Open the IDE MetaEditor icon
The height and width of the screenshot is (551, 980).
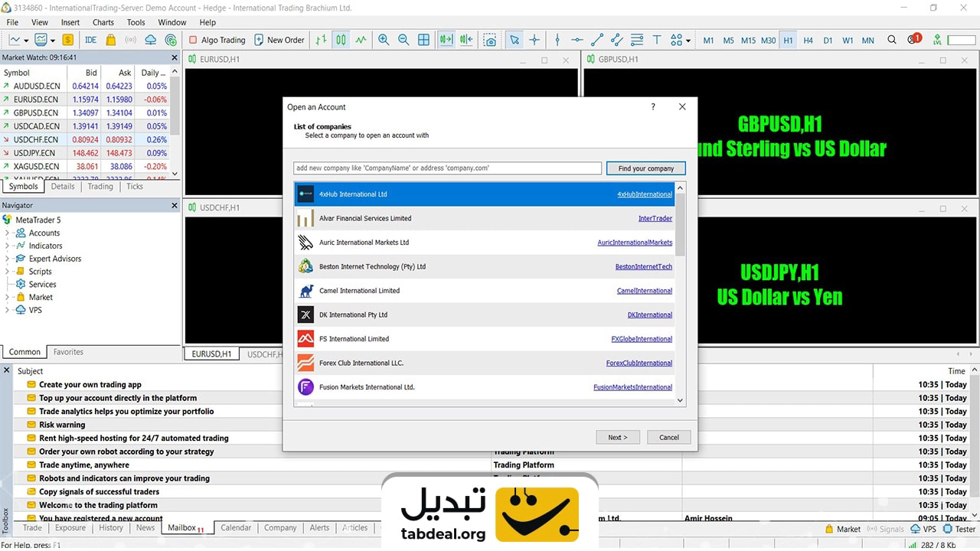click(90, 40)
